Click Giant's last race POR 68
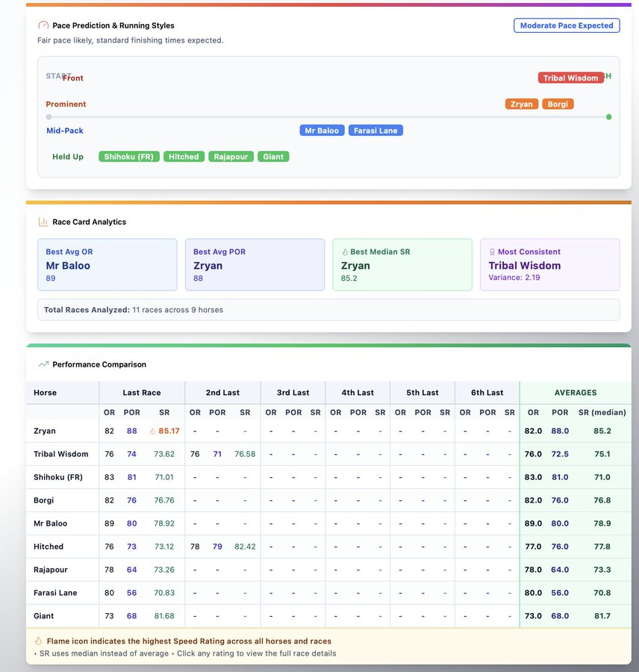Screen dimensions: 639x672 131,616
